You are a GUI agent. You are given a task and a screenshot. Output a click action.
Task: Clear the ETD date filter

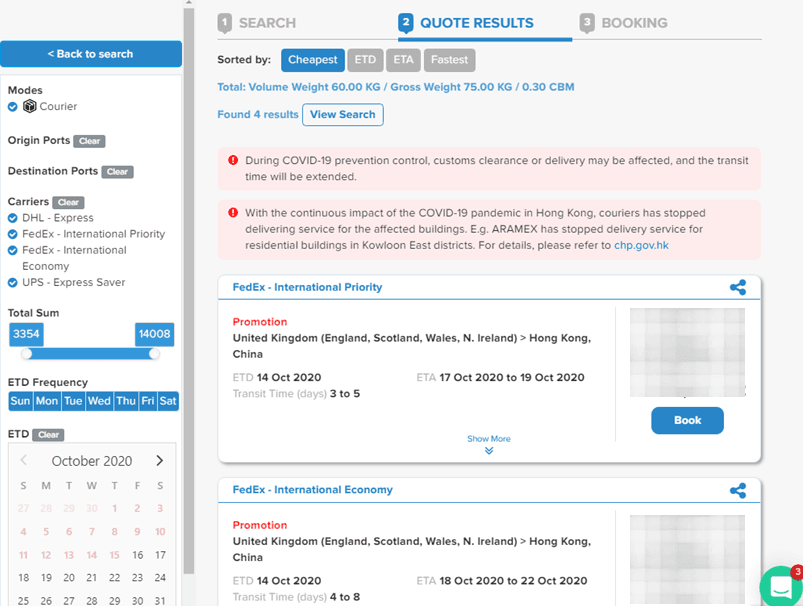pyautogui.click(x=48, y=435)
